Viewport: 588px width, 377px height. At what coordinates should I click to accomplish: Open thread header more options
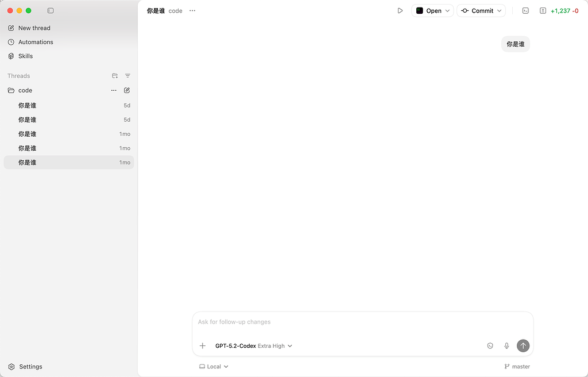point(192,11)
